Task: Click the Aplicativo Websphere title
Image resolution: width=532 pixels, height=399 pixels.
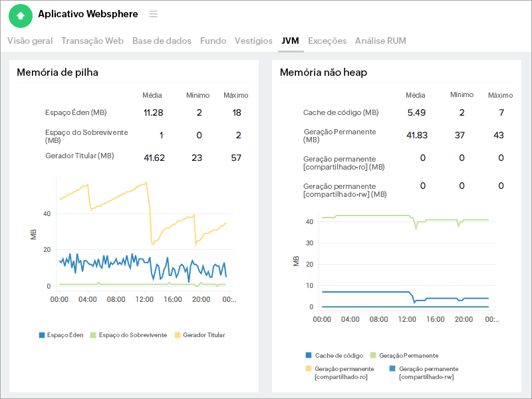Action: click(88, 14)
